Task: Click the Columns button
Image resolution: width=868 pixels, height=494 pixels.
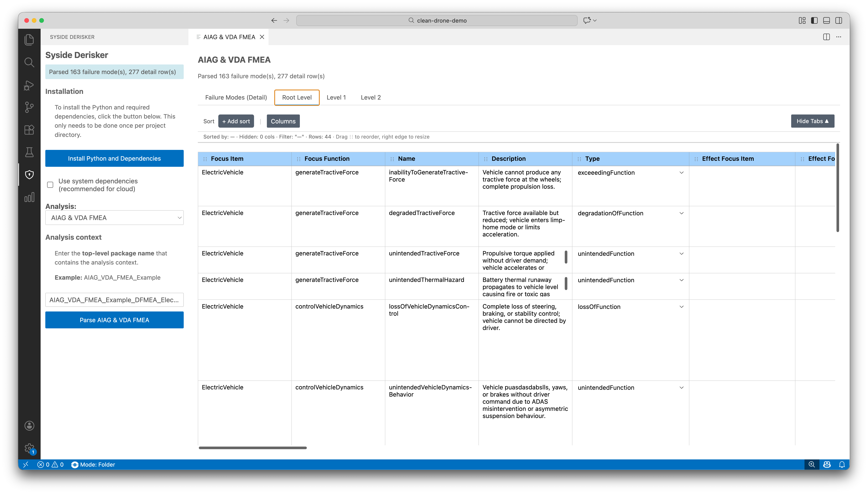Action: point(283,121)
